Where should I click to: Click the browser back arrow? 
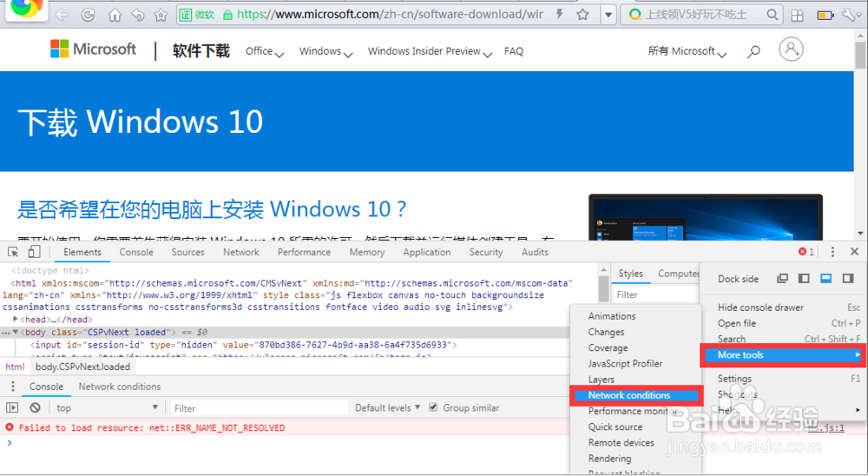62,15
